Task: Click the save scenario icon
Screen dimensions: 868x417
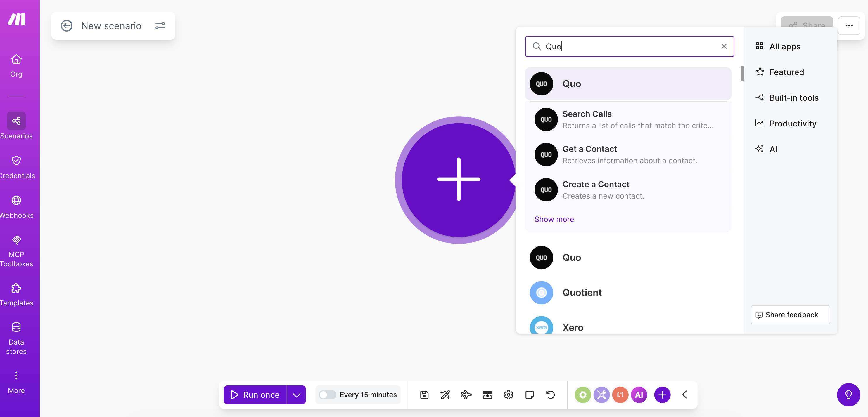Action: (424, 395)
